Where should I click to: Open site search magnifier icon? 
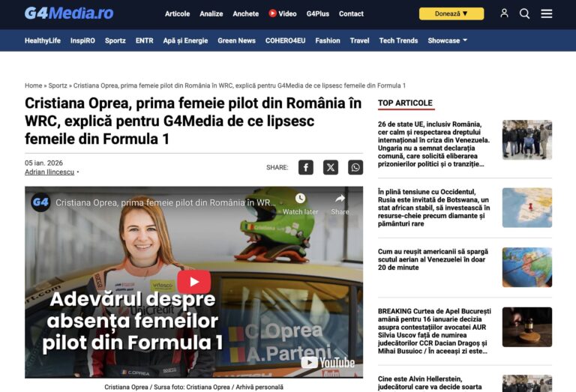[x=524, y=13]
